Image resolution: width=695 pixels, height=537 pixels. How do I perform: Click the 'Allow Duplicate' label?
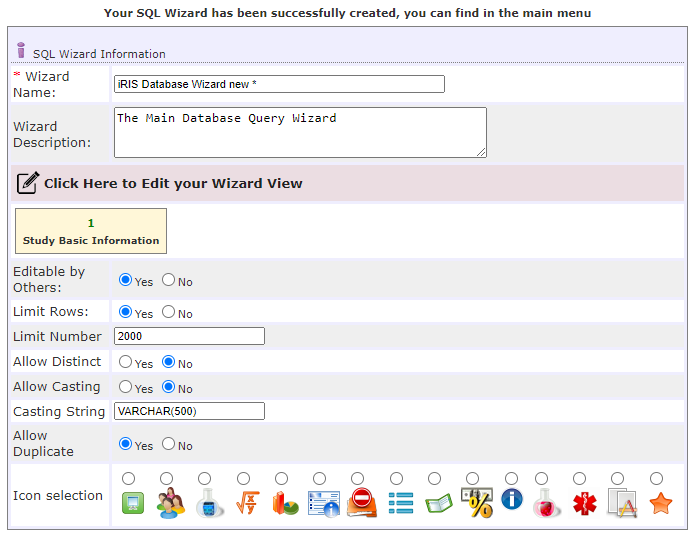tap(43, 444)
